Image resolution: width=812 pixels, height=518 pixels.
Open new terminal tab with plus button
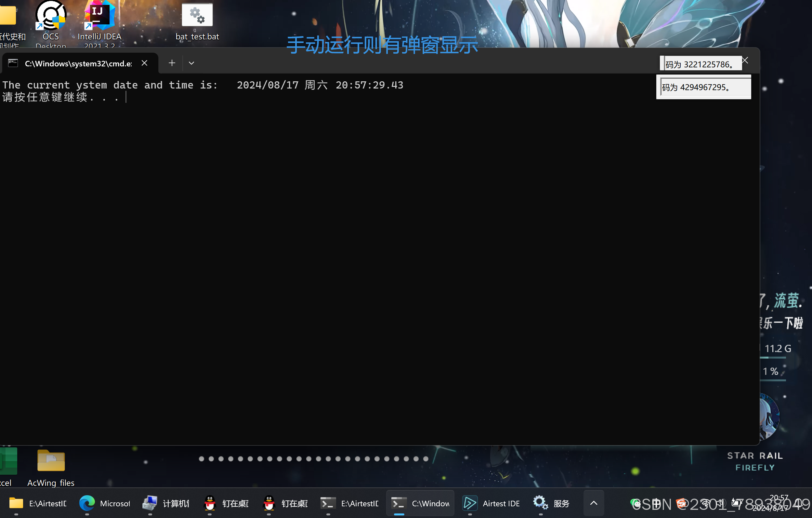coord(172,63)
